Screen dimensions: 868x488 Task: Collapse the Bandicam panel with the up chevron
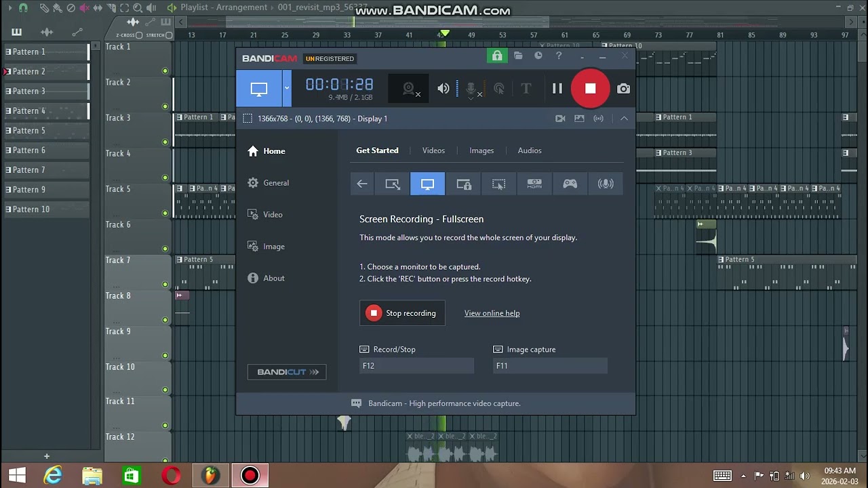pos(624,119)
